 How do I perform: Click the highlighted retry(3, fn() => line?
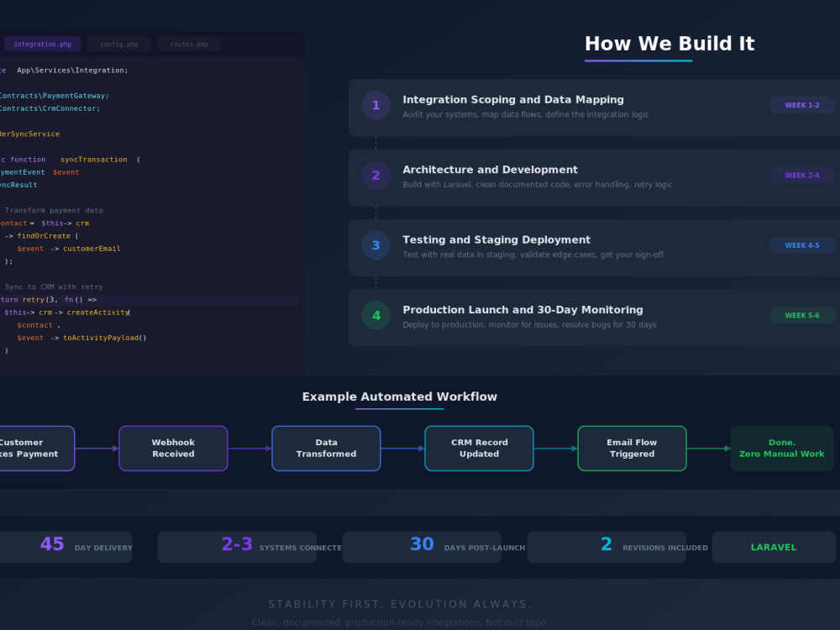pyautogui.click(x=149, y=300)
